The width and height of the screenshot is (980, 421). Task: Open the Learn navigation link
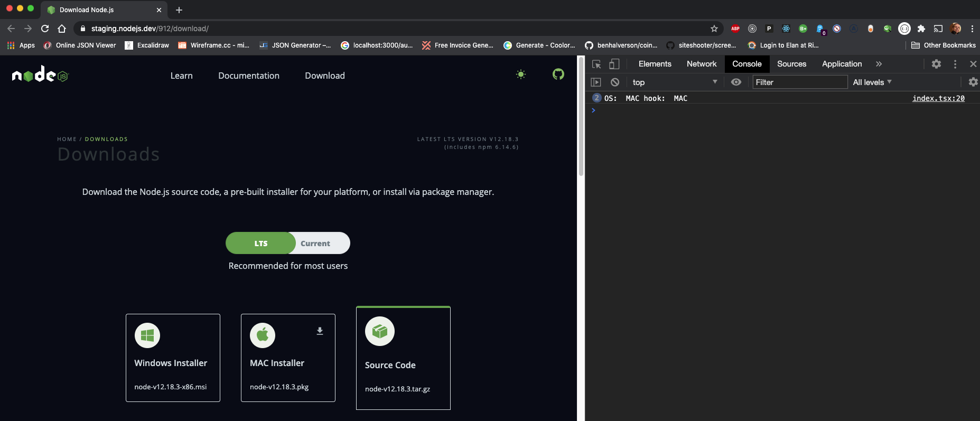pyautogui.click(x=181, y=76)
